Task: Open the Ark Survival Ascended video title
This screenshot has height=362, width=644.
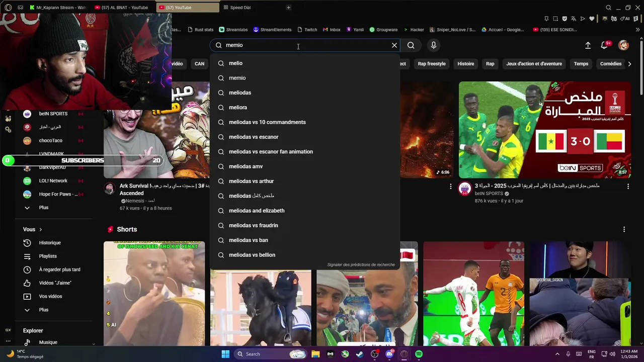Action: [x=164, y=190]
